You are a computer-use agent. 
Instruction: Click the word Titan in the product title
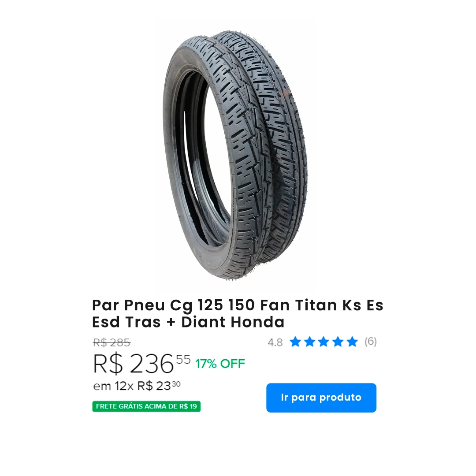click(316, 305)
